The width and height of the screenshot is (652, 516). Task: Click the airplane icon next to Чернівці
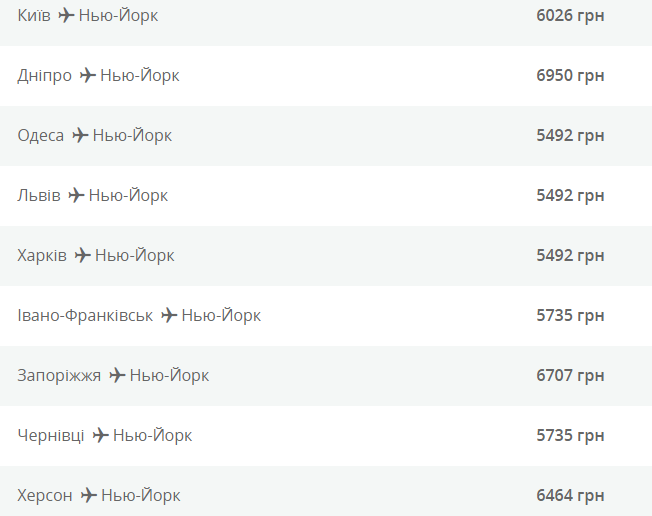pyautogui.click(x=100, y=436)
